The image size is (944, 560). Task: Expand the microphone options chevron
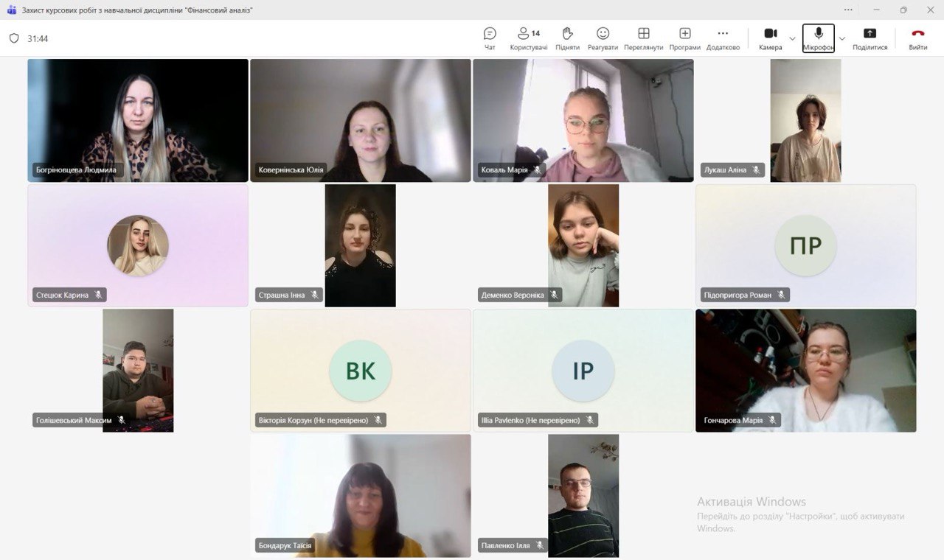842,38
